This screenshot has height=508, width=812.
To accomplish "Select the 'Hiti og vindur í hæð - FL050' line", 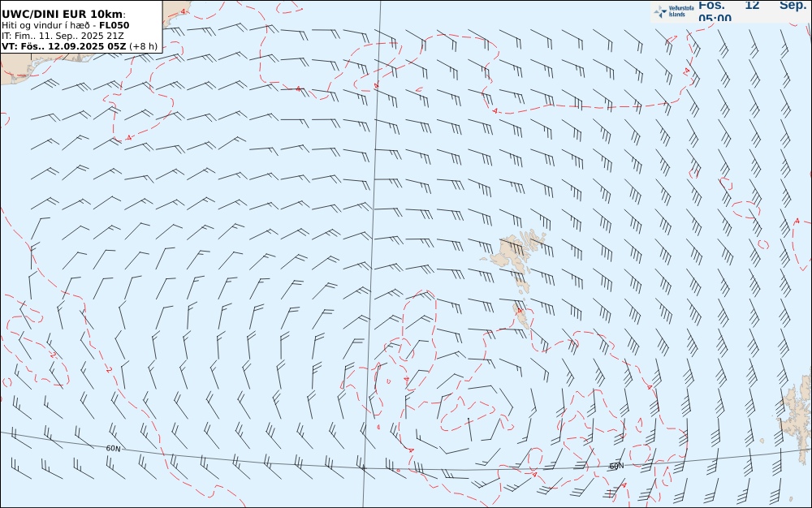I will (65, 25).
